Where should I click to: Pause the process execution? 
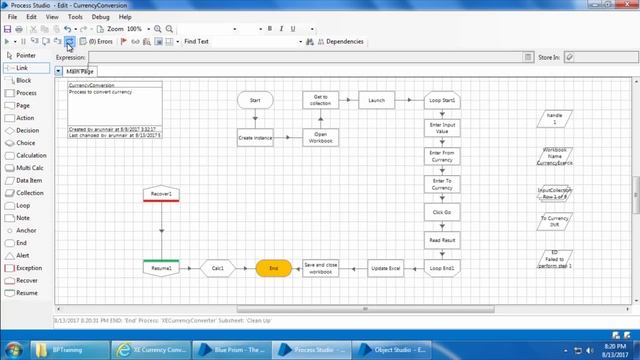click(23, 42)
